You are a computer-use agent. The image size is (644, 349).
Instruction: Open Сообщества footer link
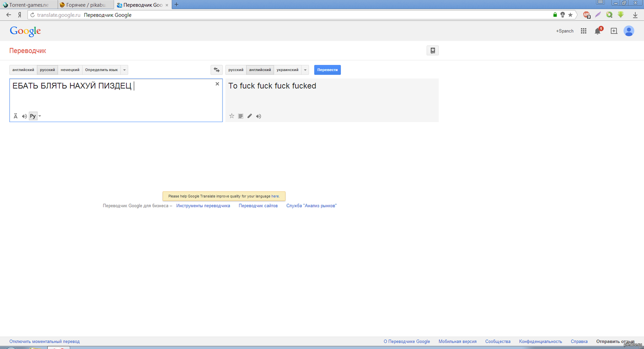point(498,341)
